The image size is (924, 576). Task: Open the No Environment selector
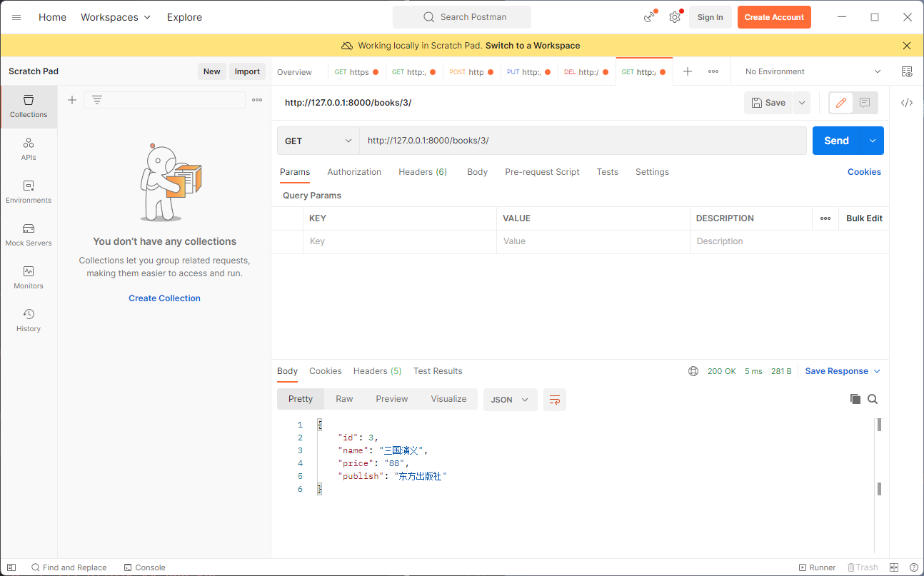(x=813, y=71)
